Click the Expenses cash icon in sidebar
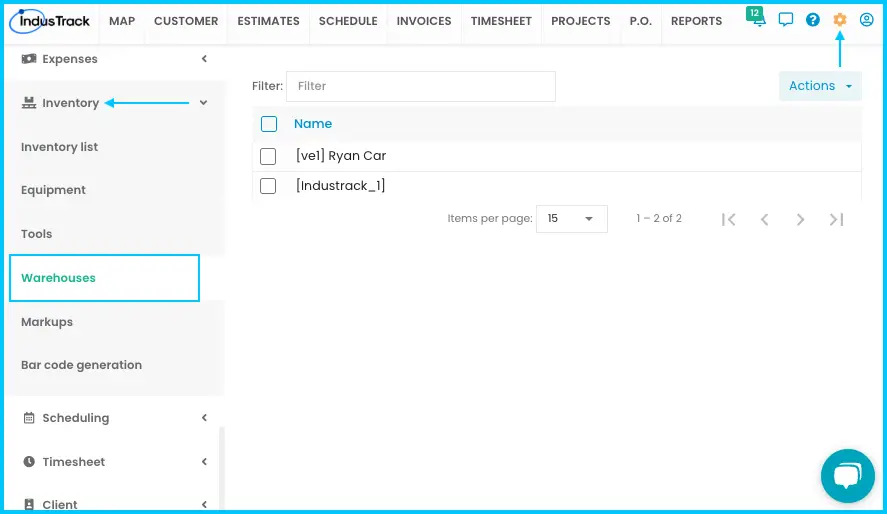 29,59
